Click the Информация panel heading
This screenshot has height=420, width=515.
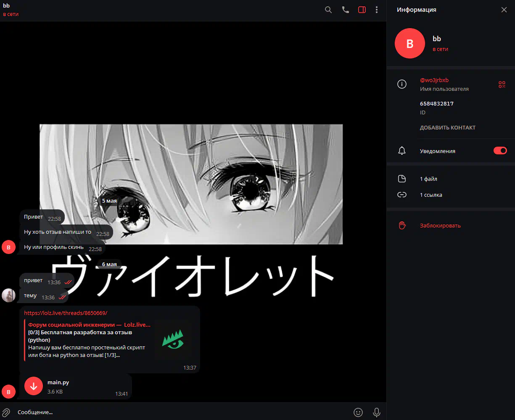(x=417, y=10)
